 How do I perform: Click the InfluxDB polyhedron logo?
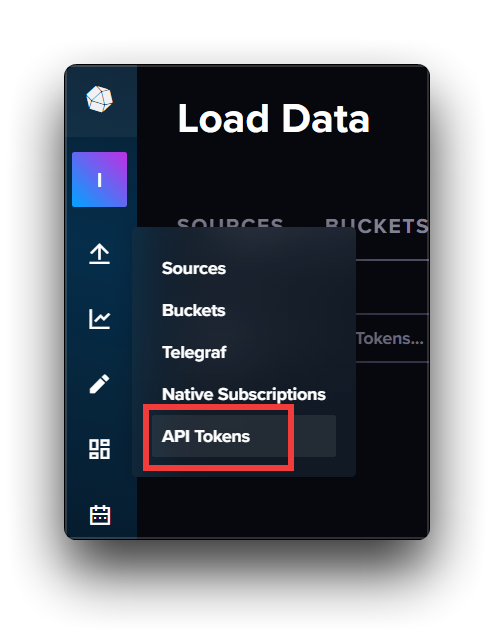click(x=99, y=99)
